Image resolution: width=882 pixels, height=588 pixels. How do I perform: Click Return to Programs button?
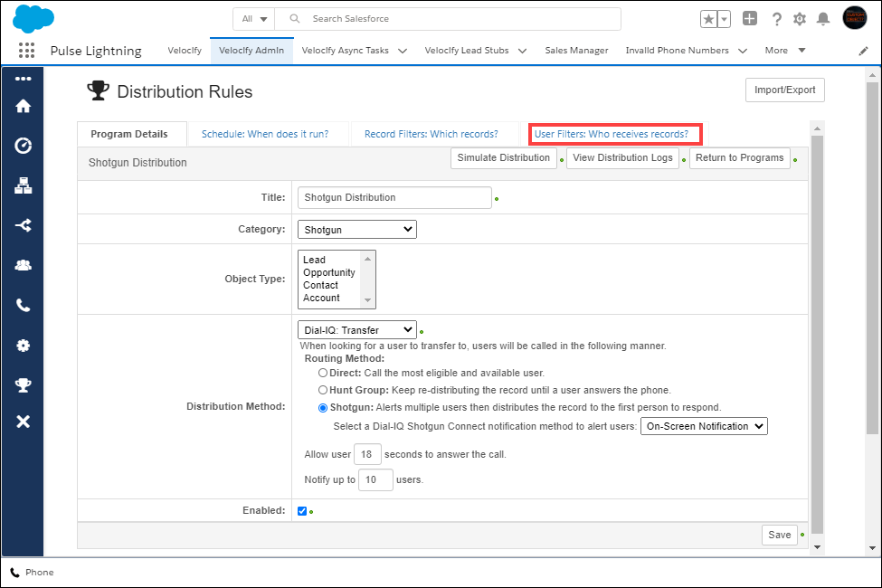[x=740, y=158]
